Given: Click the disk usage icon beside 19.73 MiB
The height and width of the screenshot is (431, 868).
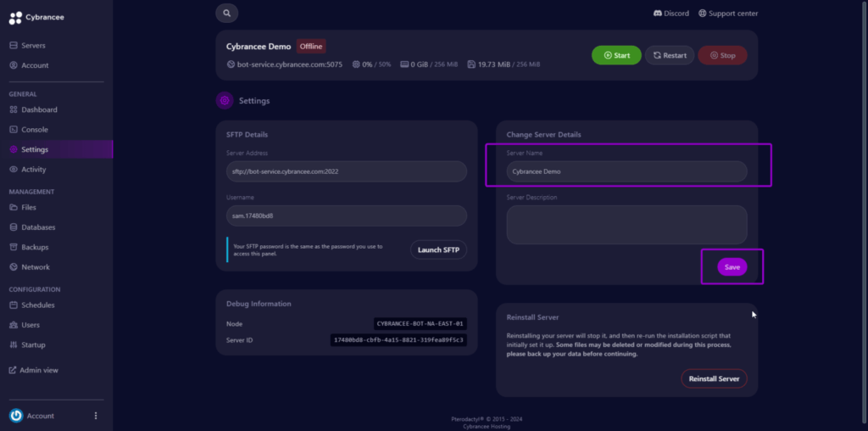Looking at the screenshot, I should (471, 64).
